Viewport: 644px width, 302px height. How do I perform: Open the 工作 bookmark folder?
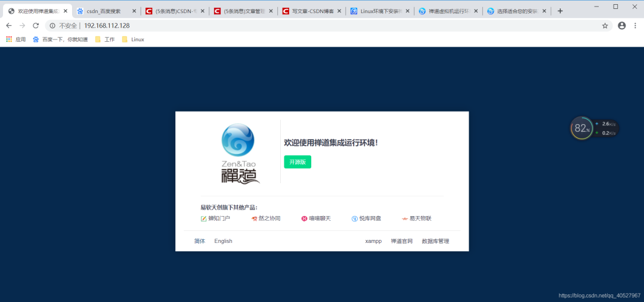point(105,39)
